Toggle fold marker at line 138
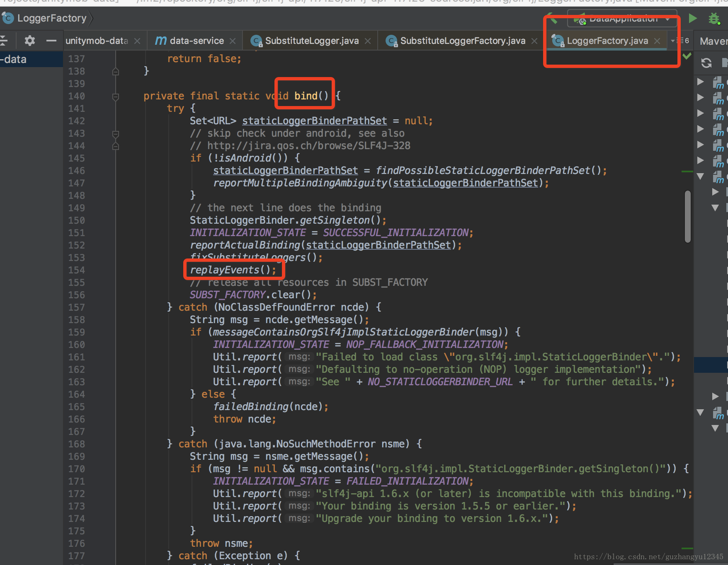Screen dimensions: 728x565 (x=116, y=71)
